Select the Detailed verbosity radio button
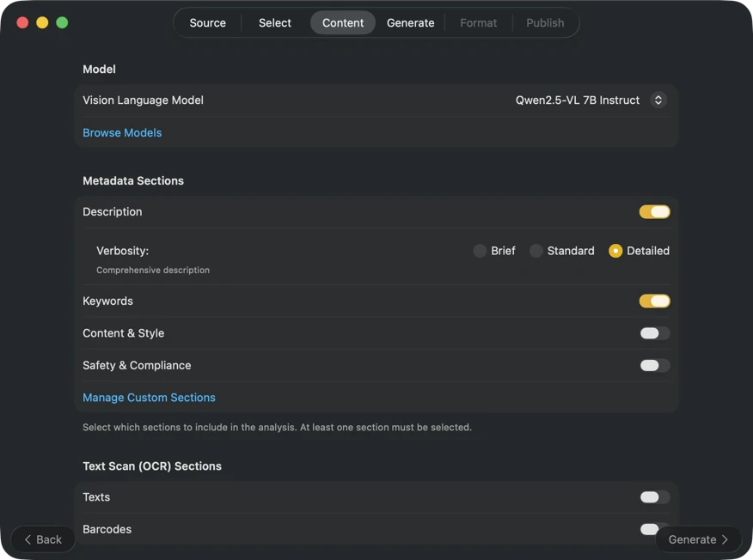Screen dimensions: 753x560 (x=615, y=250)
